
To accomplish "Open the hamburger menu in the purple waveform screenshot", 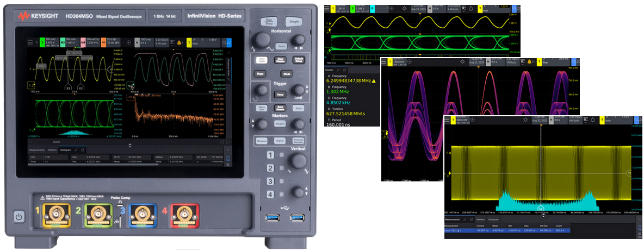I will click(x=384, y=61).
